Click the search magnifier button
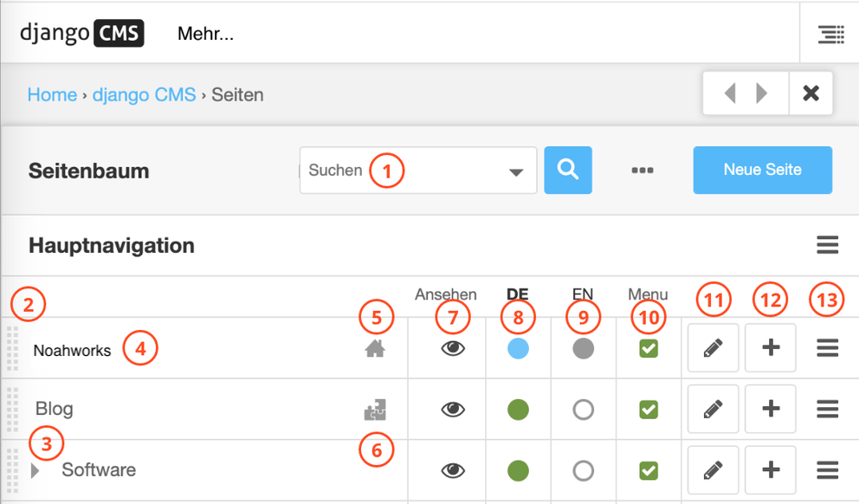The width and height of the screenshot is (859, 504). pyautogui.click(x=568, y=170)
